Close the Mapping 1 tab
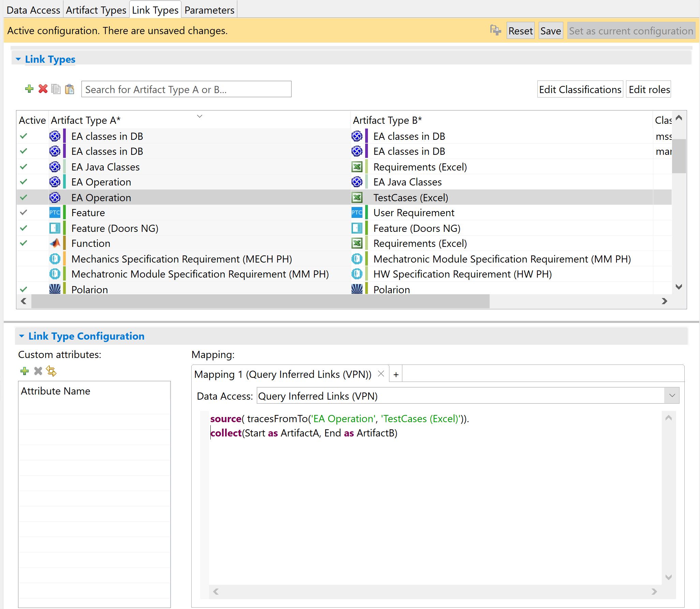This screenshot has height=609, width=700. 381,374
